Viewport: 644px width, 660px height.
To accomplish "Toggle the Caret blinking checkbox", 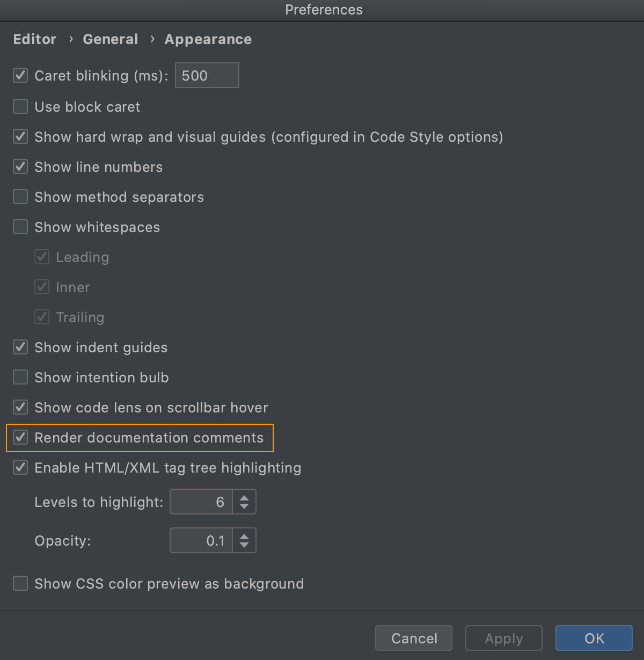I will point(20,75).
